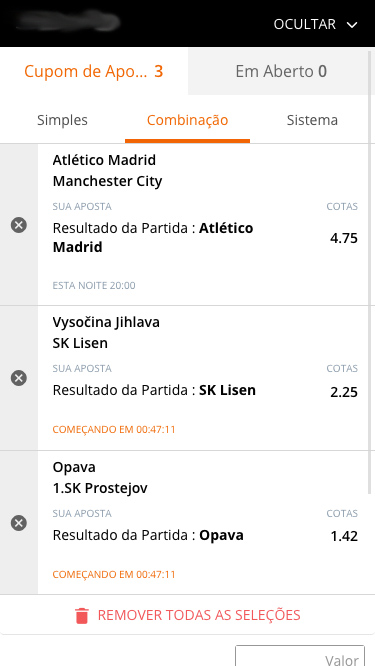Remove the Atlético Madrid selection
Image resolution: width=375 pixels, height=666 pixels.
click(x=19, y=225)
